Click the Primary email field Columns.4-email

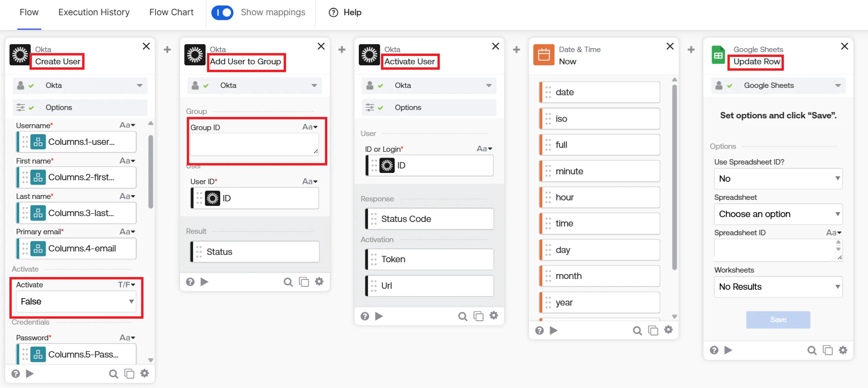(76, 249)
